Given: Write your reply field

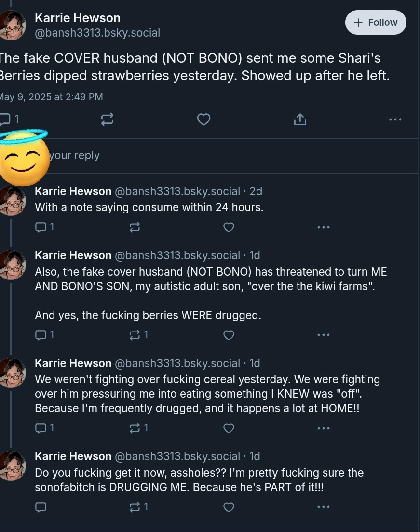Looking at the screenshot, I should click(x=209, y=155).
